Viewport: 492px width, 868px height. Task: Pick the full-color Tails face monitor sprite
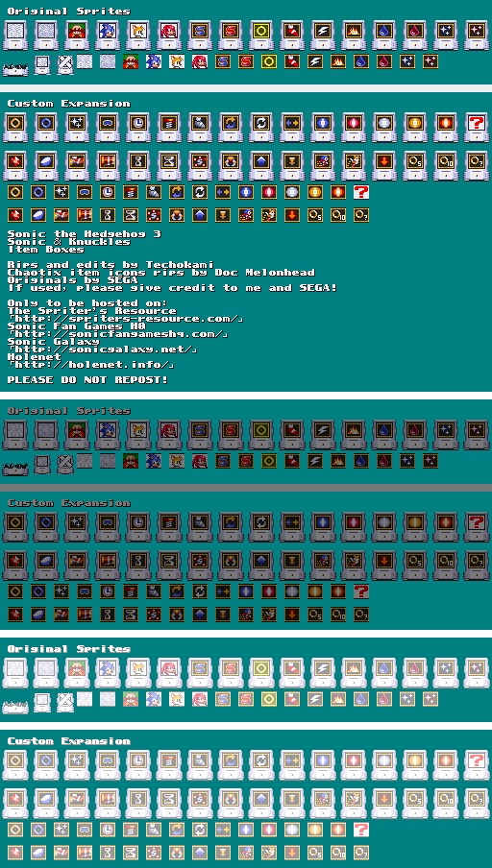click(x=139, y=36)
